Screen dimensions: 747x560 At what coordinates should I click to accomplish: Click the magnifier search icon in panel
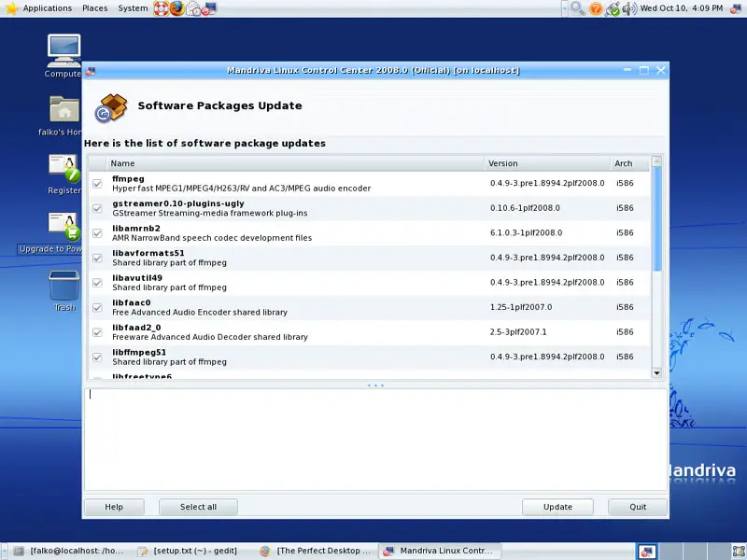coord(578,8)
